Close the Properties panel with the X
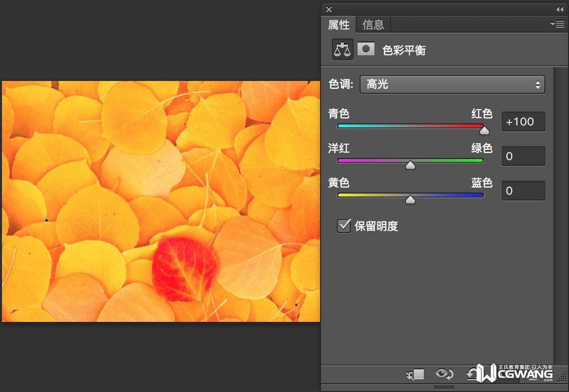This screenshot has height=392, width=569. click(x=329, y=9)
